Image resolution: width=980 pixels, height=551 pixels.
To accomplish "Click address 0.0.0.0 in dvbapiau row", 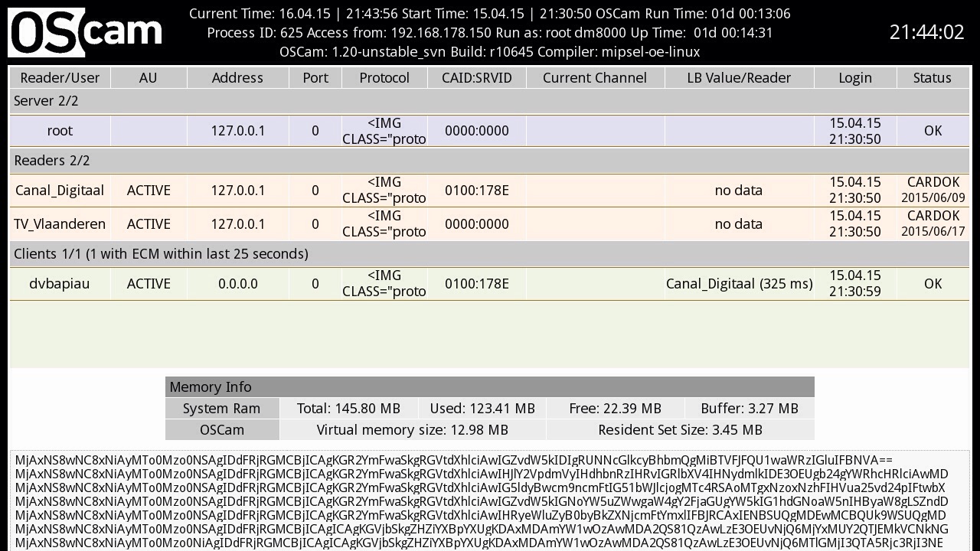I will coord(238,284).
